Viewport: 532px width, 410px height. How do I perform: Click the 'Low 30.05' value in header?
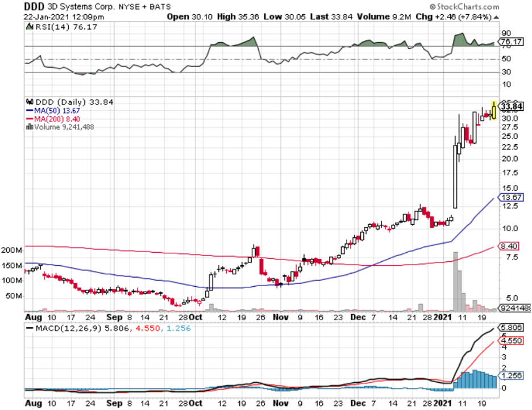(284, 16)
